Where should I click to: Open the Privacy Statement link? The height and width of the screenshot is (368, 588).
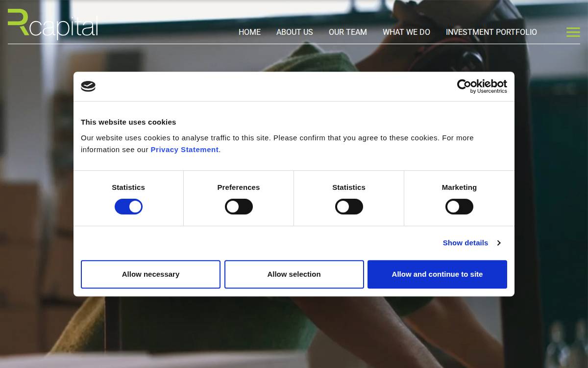(x=184, y=150)
